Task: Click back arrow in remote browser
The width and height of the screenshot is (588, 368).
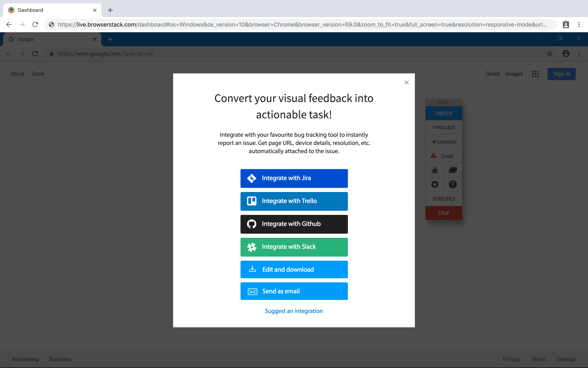Action: tap(9, 54)
